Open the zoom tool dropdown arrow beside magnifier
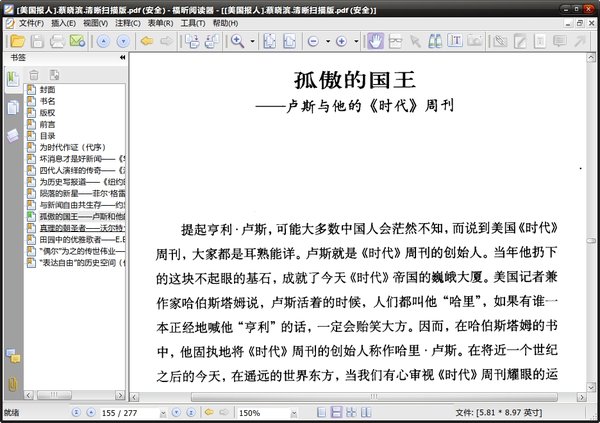 253,41
